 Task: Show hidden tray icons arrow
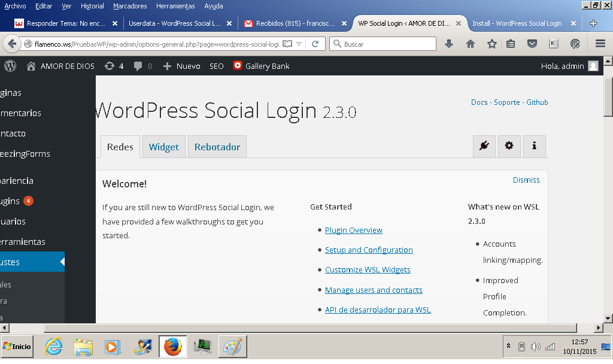tap(508, 346)
